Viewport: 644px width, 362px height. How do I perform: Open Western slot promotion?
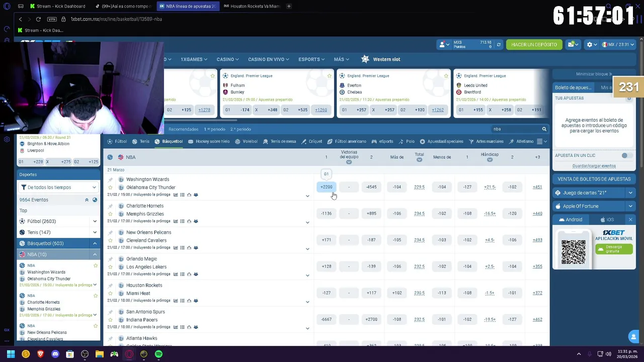point(381,59)
